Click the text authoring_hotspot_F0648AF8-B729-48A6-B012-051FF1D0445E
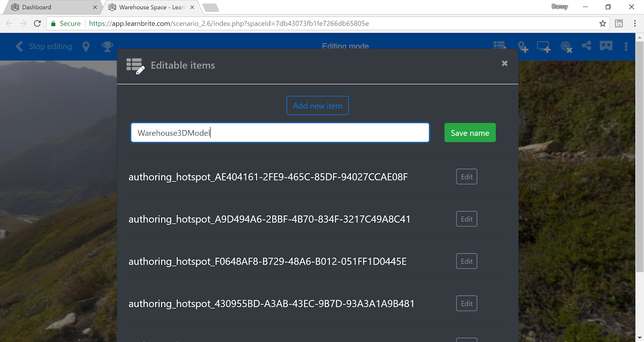The image size is (644, 342). (267, 262)
